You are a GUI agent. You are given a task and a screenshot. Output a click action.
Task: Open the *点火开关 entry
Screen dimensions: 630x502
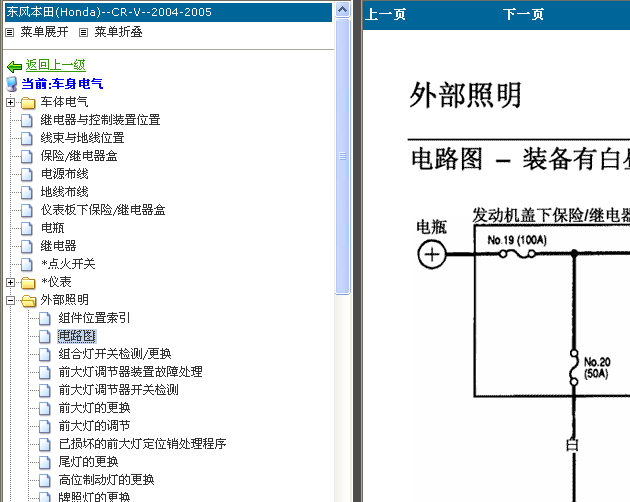click(x=68, y=264)
